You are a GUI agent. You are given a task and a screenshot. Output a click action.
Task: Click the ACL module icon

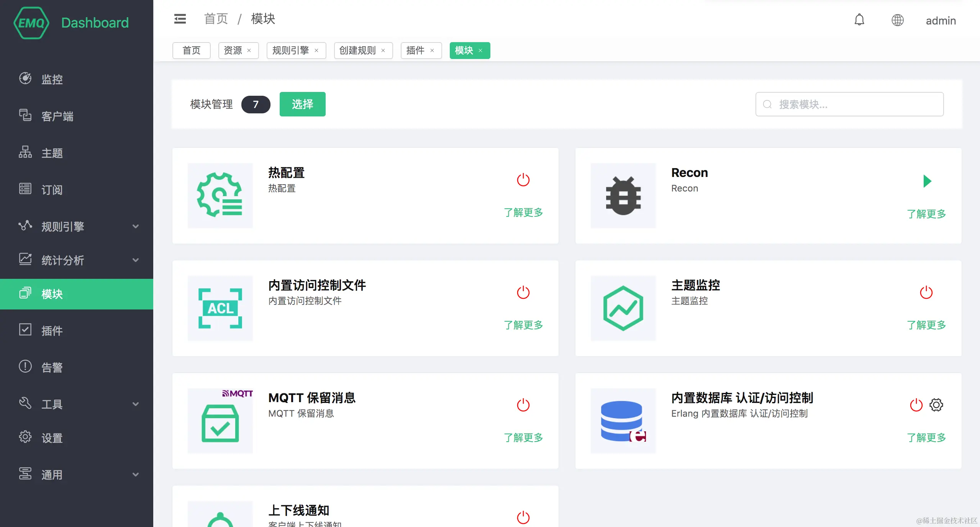pos(220,308)
